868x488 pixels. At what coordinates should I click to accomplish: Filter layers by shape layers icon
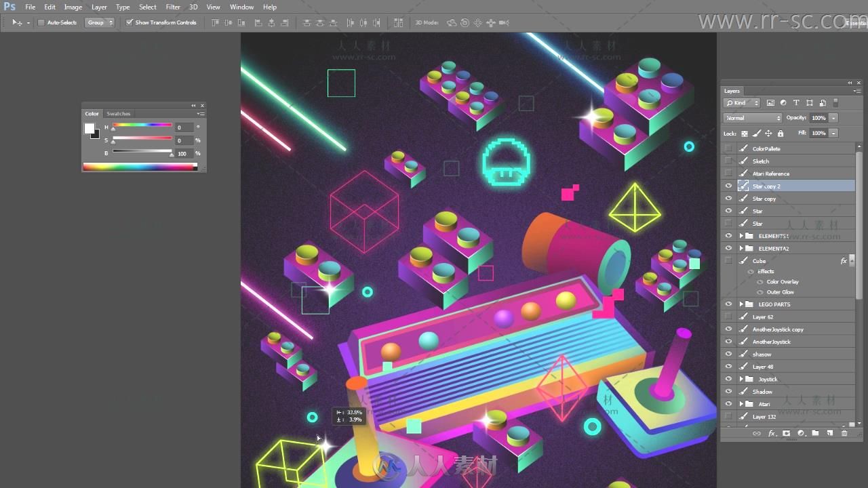[x=810, y=103]
